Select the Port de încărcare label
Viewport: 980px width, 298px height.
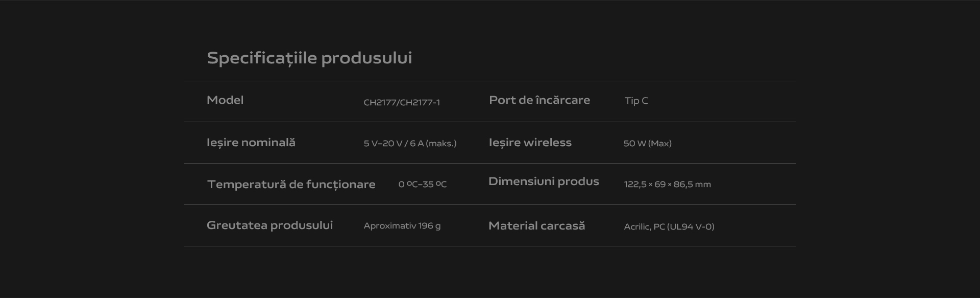click(540, 100)
